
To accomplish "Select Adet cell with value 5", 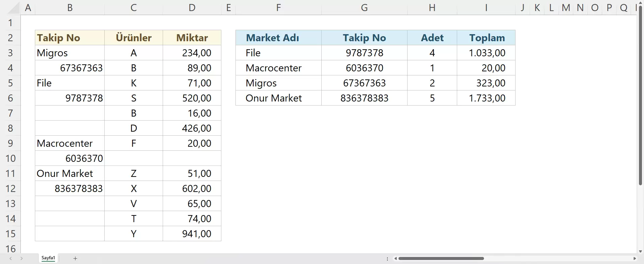I will 432,98.
